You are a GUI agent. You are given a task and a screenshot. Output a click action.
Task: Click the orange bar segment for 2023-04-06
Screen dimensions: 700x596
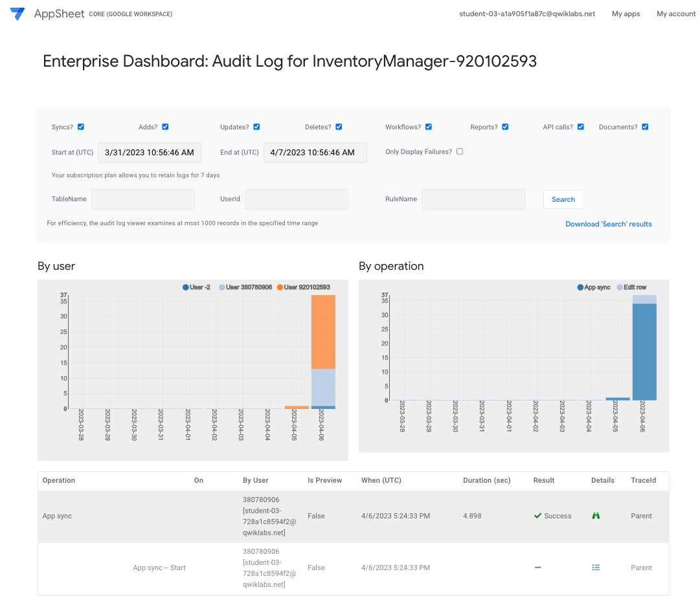323,332
